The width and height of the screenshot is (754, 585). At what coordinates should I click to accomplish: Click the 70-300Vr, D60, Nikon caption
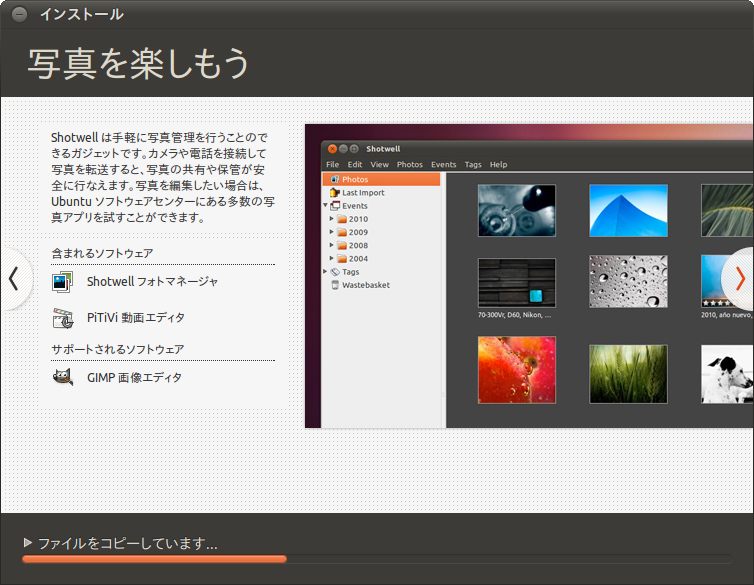tap(515, 315)
